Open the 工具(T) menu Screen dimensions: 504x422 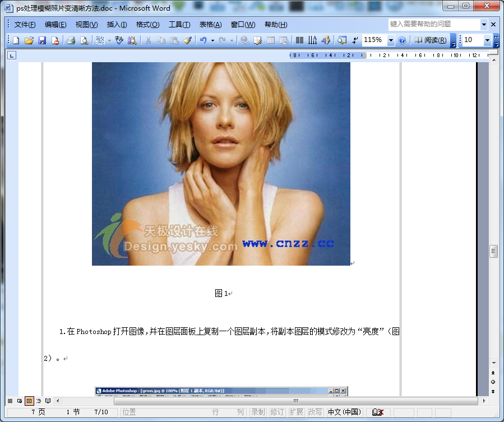coord(179,25)
